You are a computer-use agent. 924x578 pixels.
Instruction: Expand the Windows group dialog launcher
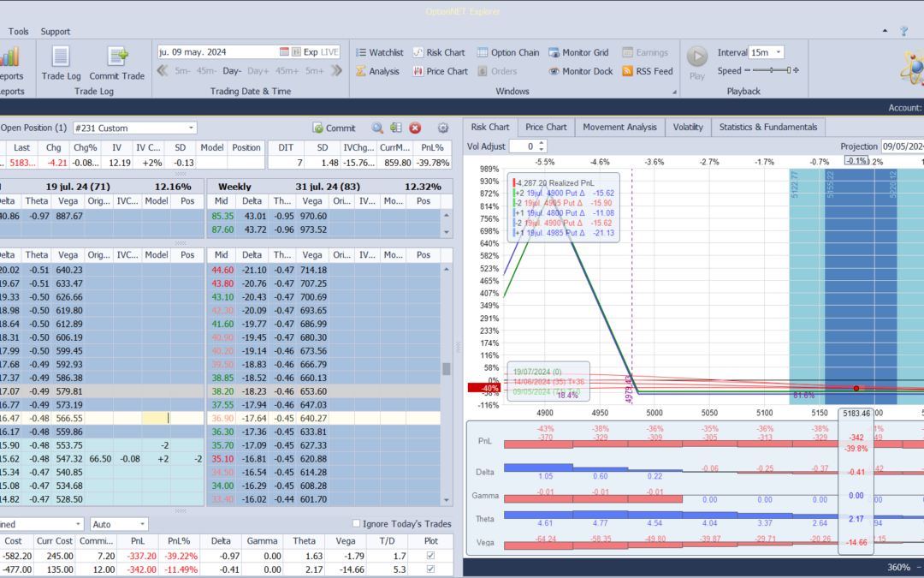click(674, 92)
